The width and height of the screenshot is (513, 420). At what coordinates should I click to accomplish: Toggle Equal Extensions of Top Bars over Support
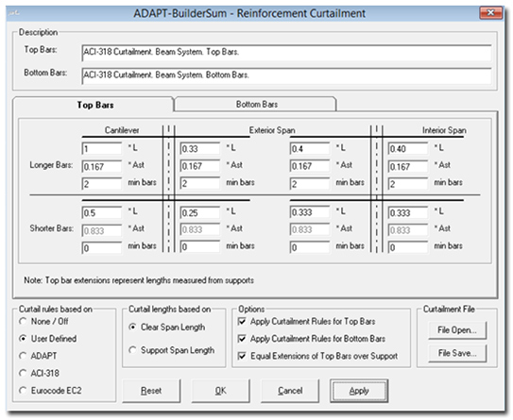[242, 356]
